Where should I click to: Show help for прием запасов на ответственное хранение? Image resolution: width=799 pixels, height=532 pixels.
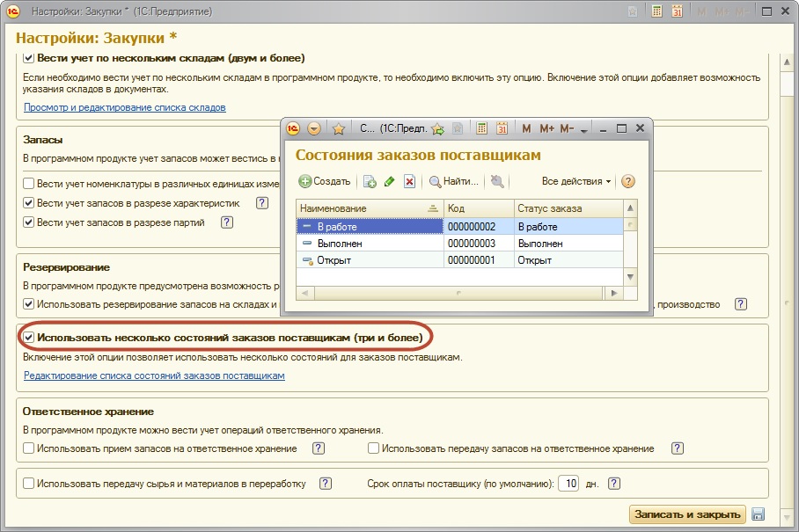click(319, 448)
